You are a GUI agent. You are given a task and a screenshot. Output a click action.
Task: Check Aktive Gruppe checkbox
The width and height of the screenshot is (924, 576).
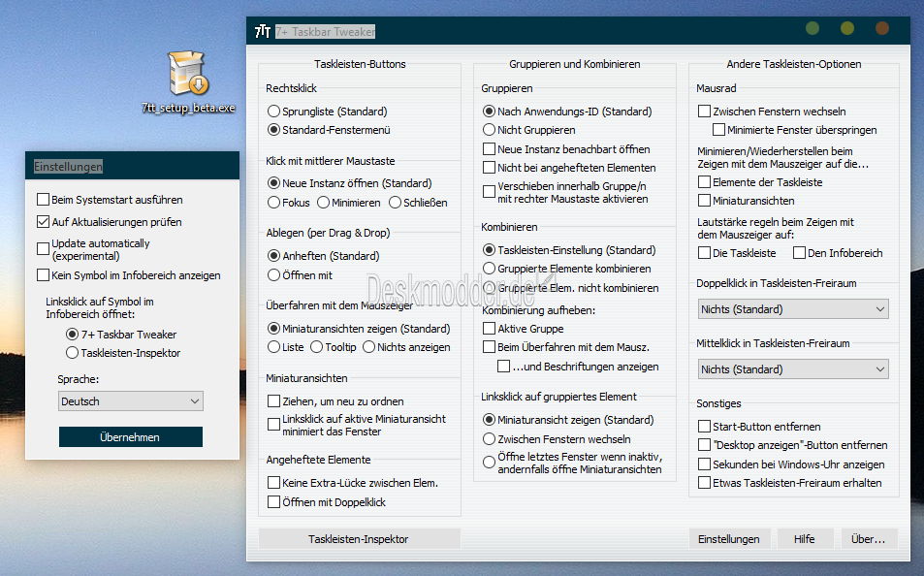click(489, 329)
